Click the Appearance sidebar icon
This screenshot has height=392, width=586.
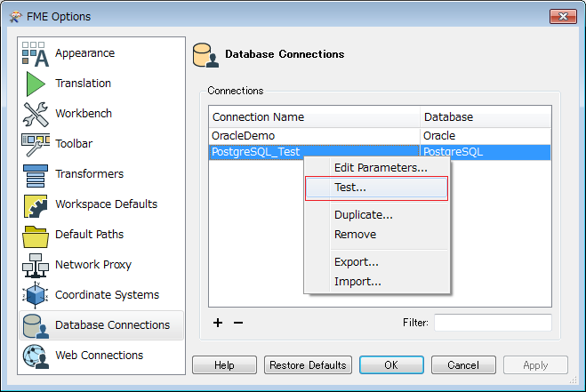(x=36, y=54)
